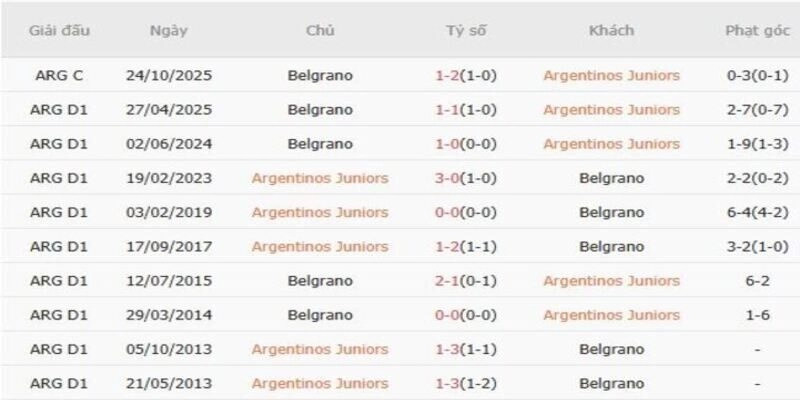The width and height of the screenshot is (800, 400).
Task: Click the Phạt góc column header
Action: pyautogui.click(x=756, y=30)
